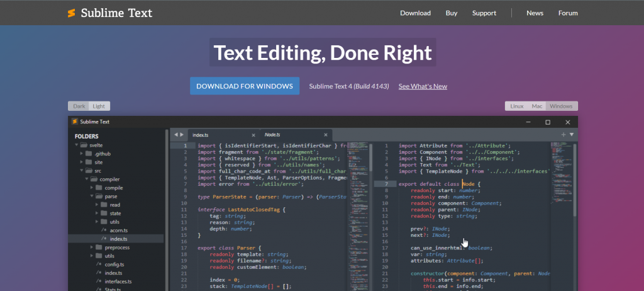This screenshot has height=291, width=644.
Task: Expand the read folder
Action: click(x=97, y=205)
